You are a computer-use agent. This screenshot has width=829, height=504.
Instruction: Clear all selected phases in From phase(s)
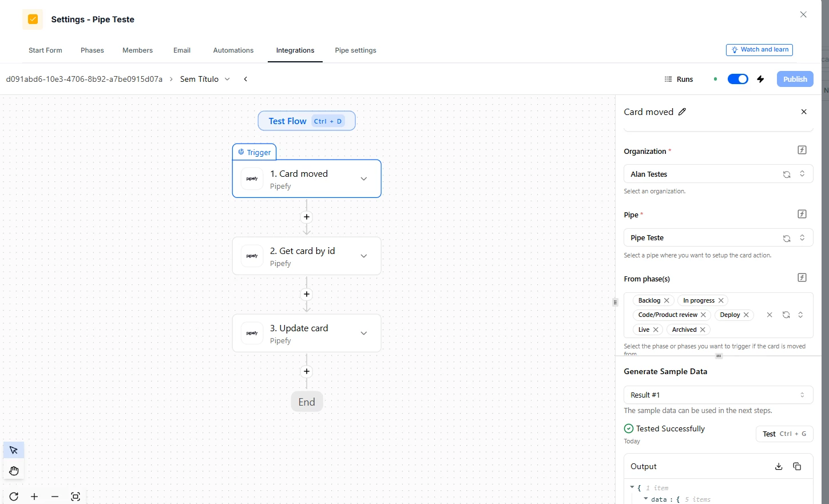[769, 315]
